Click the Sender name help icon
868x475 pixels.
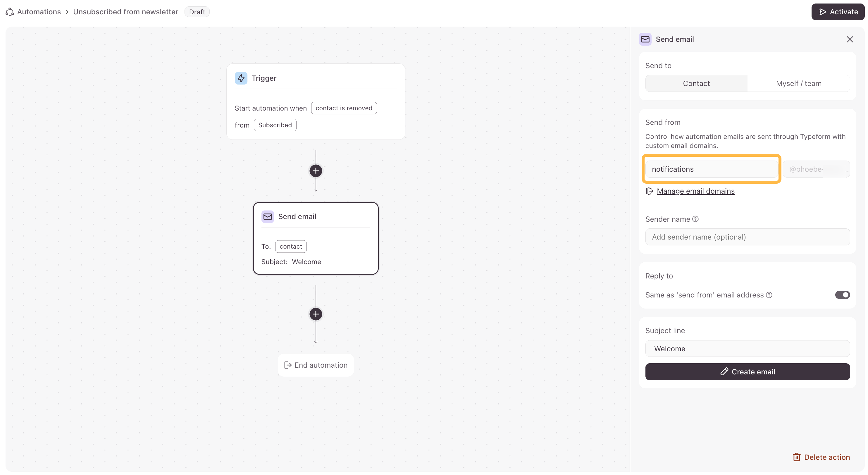(x=695, y=219)
